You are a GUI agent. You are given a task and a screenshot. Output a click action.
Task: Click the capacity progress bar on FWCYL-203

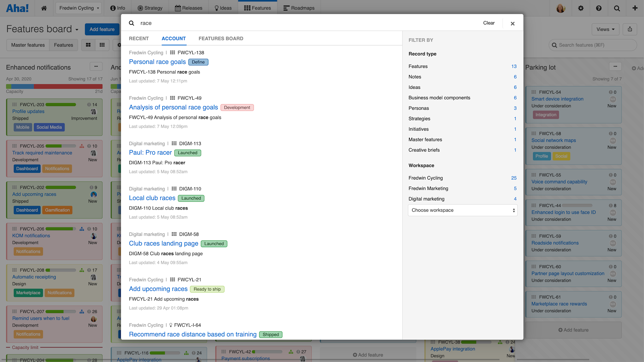[61, 104]
